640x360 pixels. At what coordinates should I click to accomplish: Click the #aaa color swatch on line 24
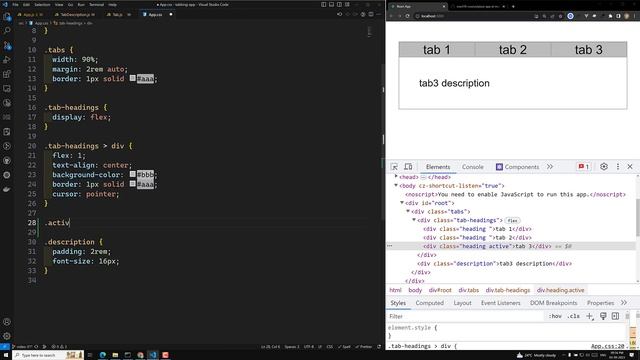(133, 184)
